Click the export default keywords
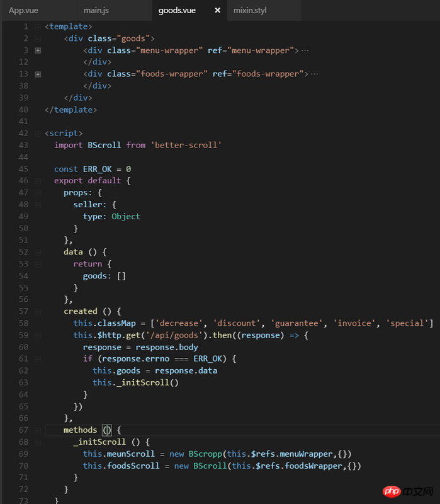The image size is (440, 504). pyautogui.click(x=87, y=181)
